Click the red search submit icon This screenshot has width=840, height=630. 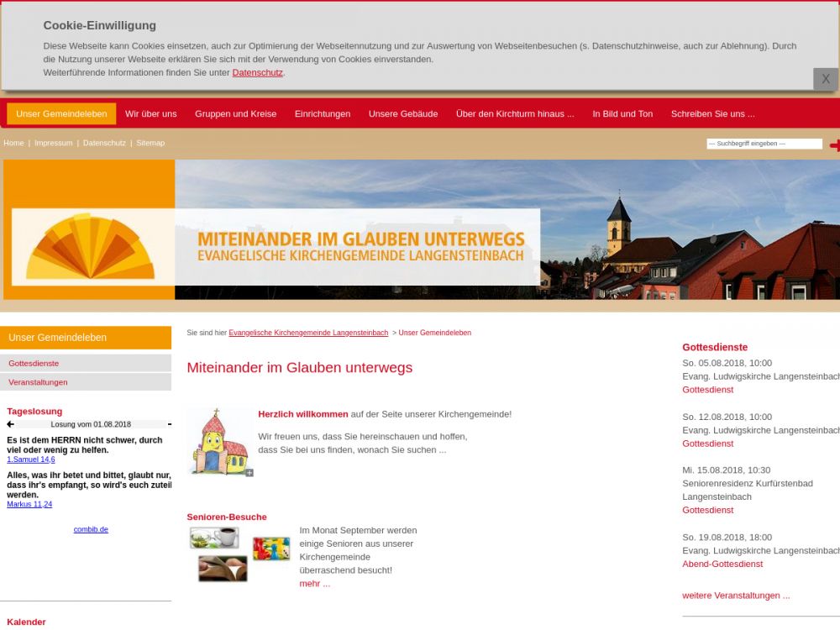coord(834,145)
